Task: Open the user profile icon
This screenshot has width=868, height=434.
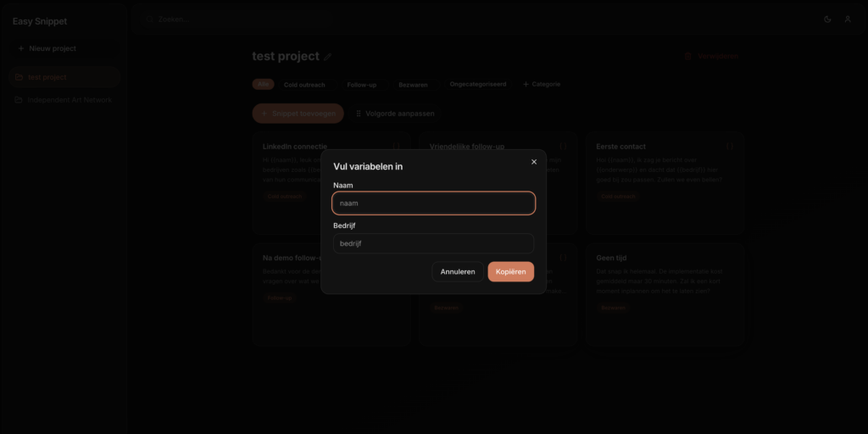Action: coord(847,19)
